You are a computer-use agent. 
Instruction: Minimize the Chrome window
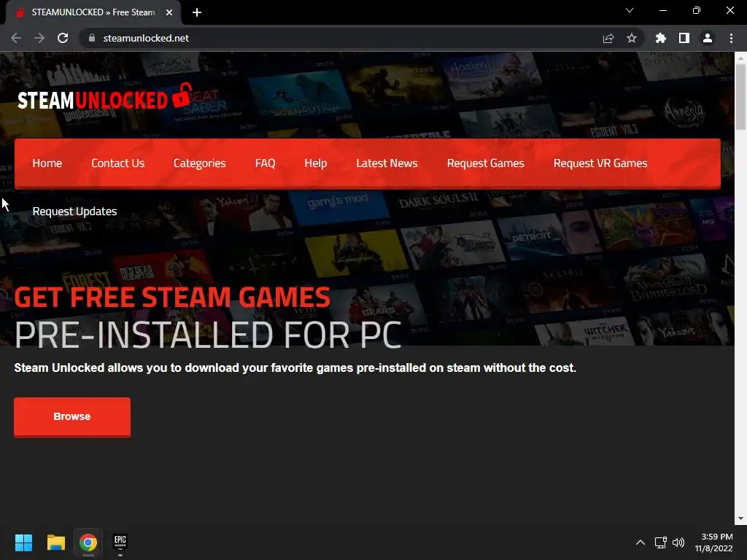[662, 10]
